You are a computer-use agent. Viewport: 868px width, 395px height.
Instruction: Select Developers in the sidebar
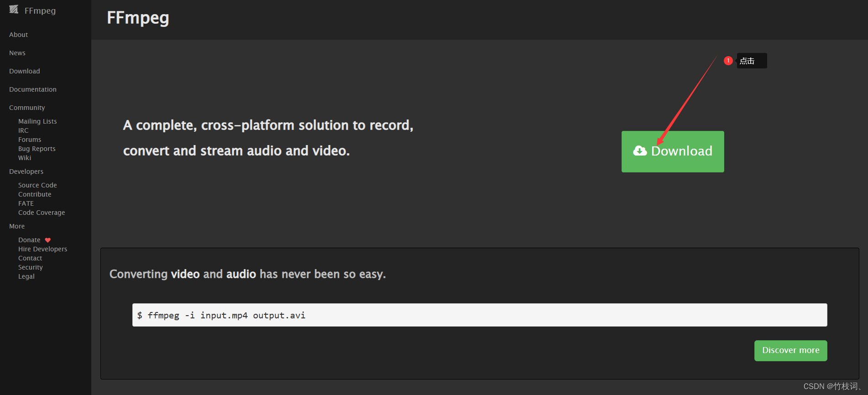pos(26,172)
